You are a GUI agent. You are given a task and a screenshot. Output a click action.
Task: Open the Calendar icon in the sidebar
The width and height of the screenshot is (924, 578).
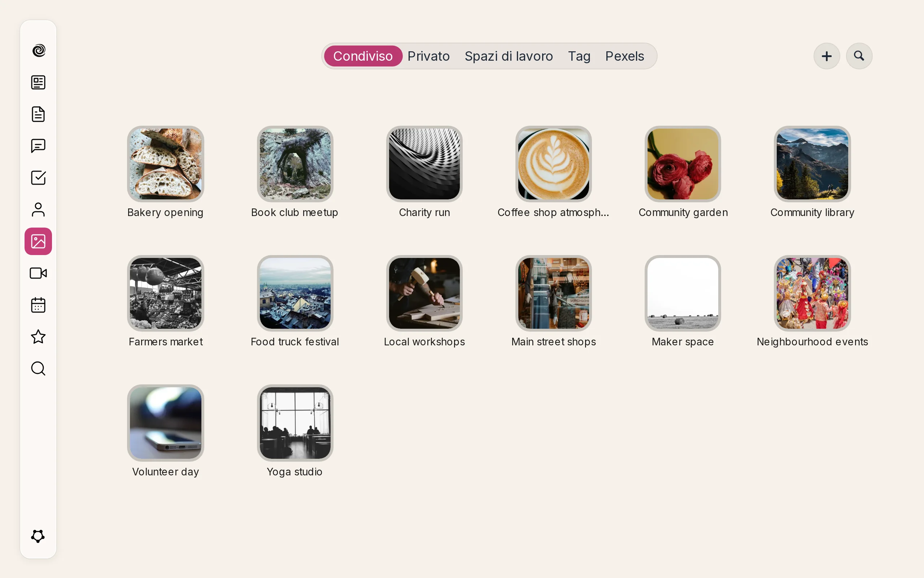[38, 305]
